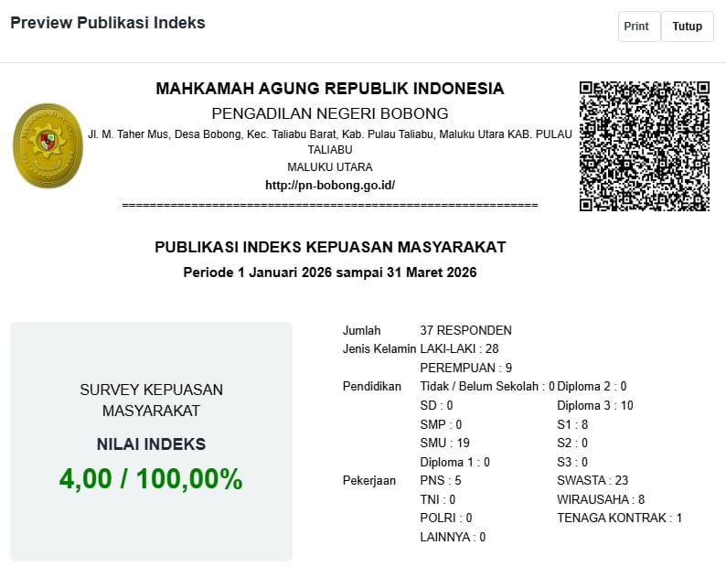Click the Periode 1 Januari 2026 date range

[x=329, y=273]
